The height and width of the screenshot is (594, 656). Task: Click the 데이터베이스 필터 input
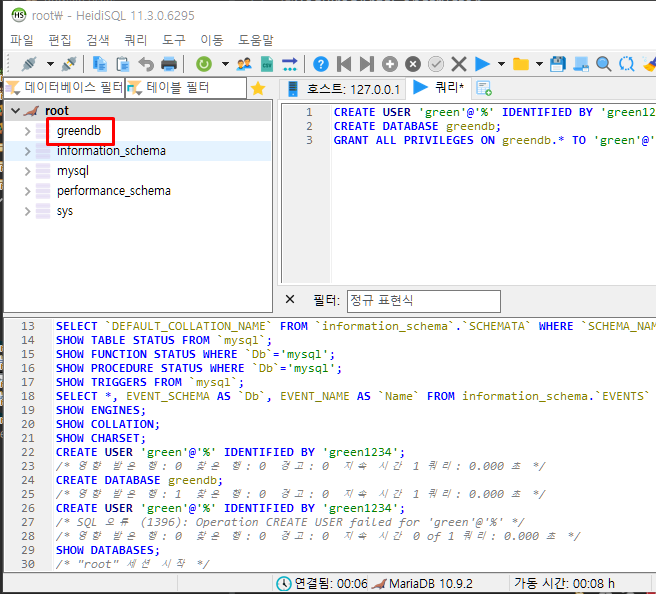click(64, 87)
